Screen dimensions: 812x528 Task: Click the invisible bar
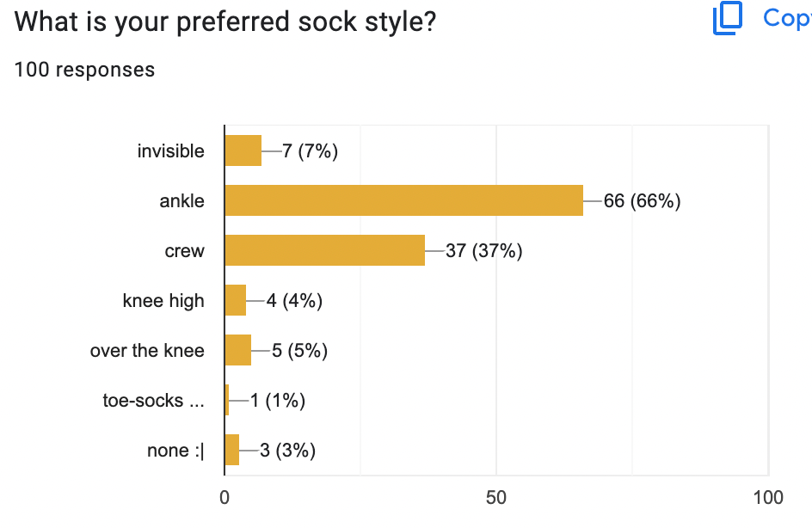tap(243, 150)
